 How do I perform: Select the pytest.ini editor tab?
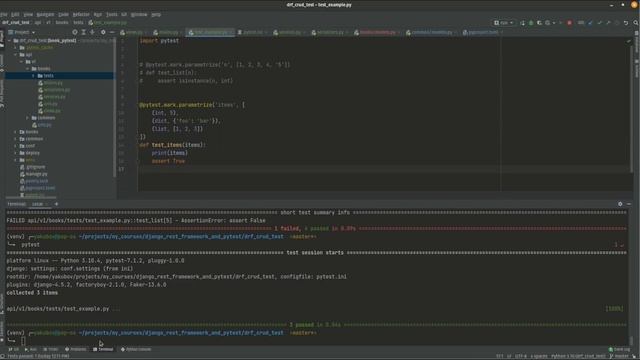click(252, 32)
